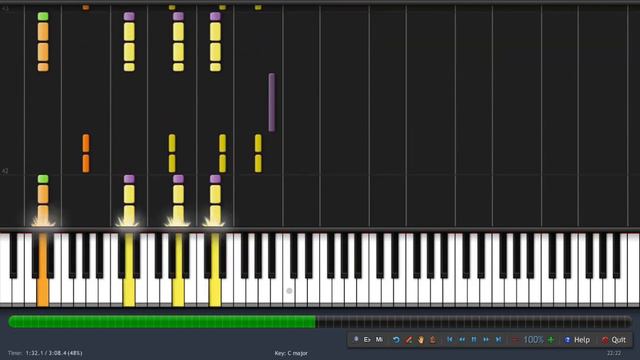The width and height of the screenshot is (640, 360).
Task: Click the 100% speed value
Action: click(x=533, y=340)
